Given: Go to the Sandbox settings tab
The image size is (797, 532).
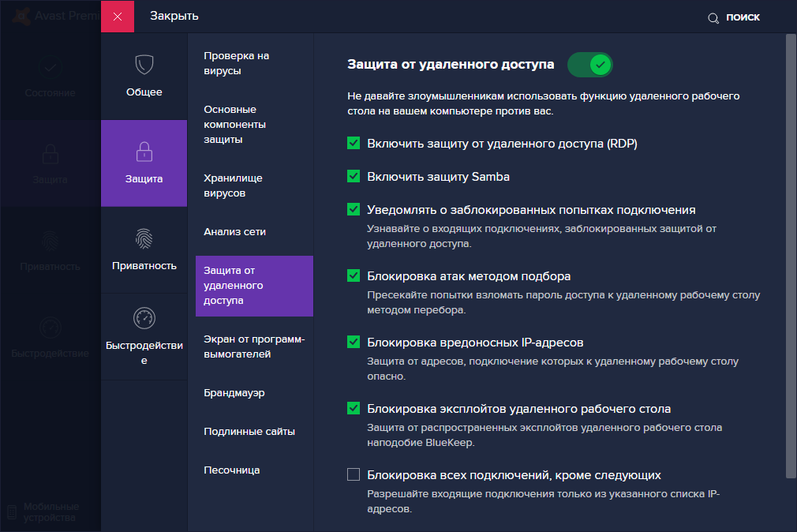Looking at the screenshot, I should pyautogui.click(x=231, y=470).
